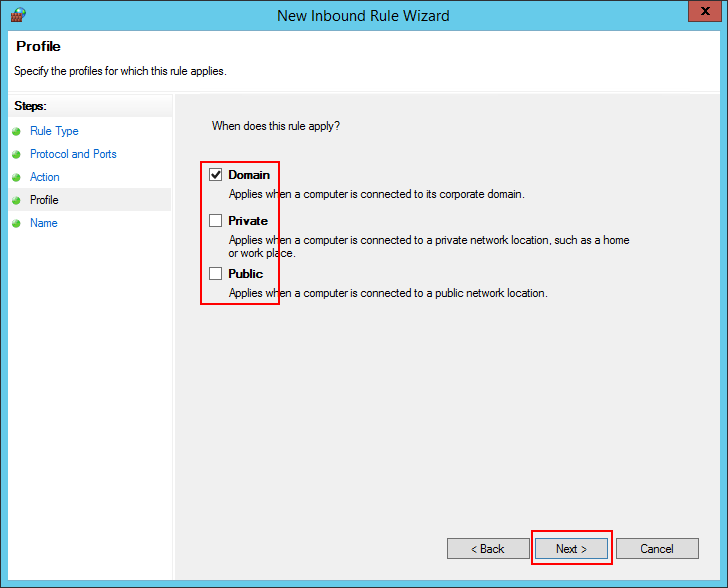
Task: Click the green bullet next to Action
Action: (x=16, y=178)
